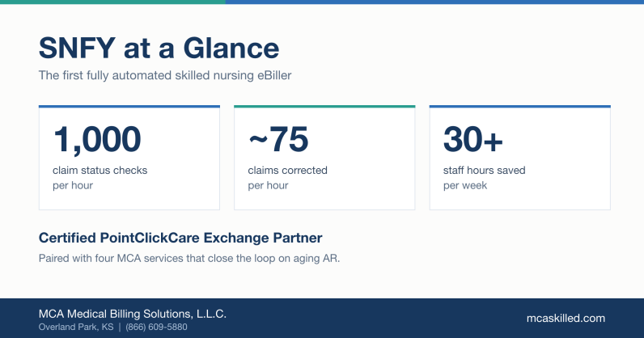
Task: Open the 30+ staff hours saved card
Action: click(520, 158)
